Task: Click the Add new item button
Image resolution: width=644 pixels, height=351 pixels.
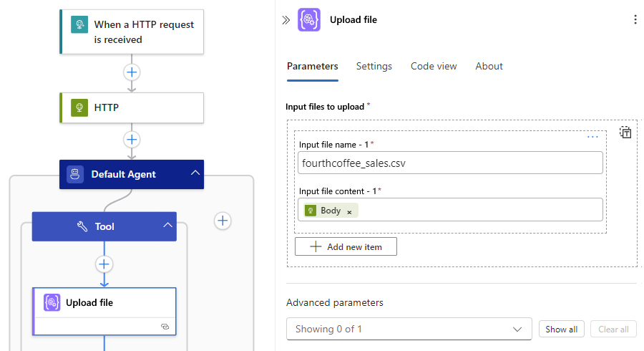Action: click(346, 246)
